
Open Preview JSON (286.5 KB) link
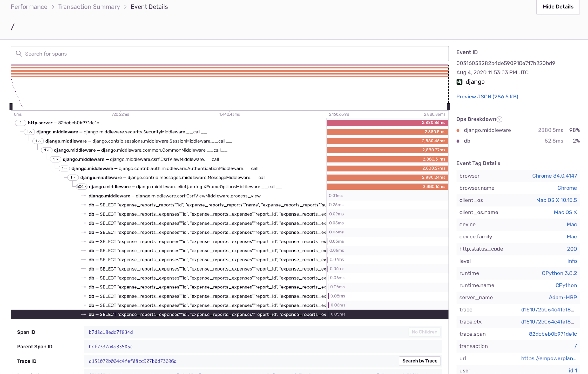(x=487, y=97)
